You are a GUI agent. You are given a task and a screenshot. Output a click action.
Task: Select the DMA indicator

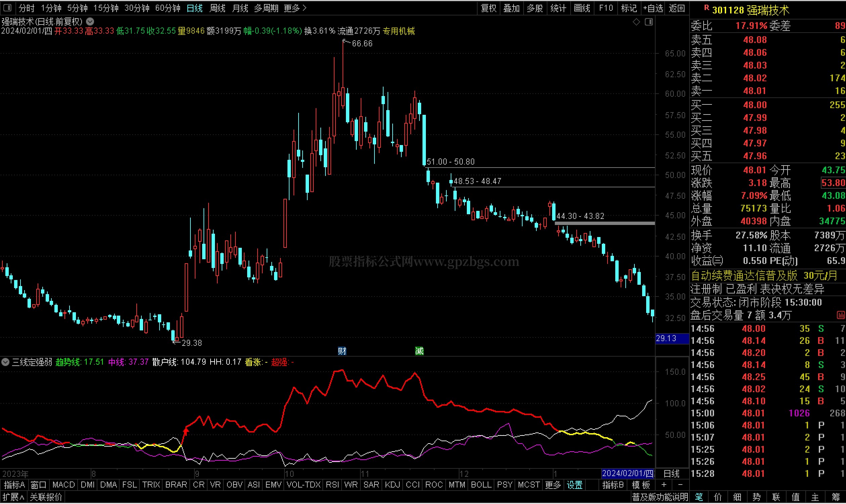[x=108, y=485]
